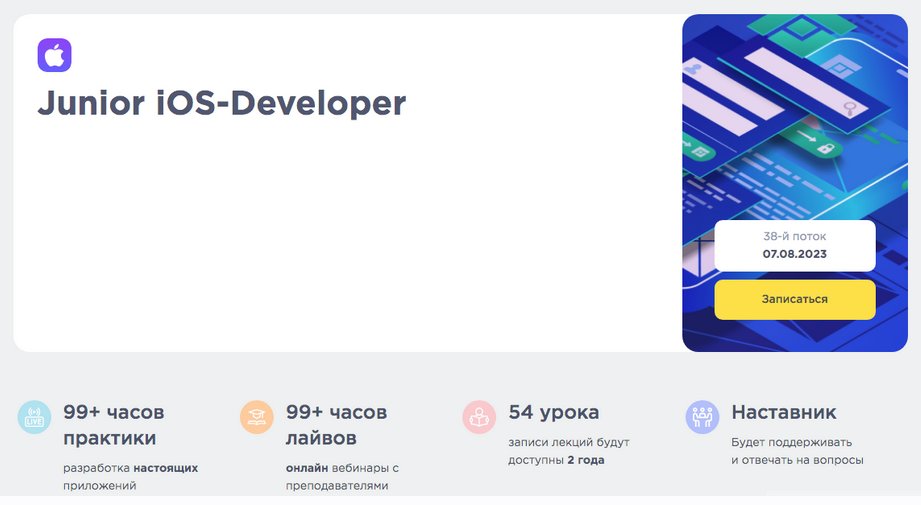Open the 99+ часов практики heading
Image resolution: width=921 pixels, height=505 pixels.
pyautogui.click(x=113, y=425)
